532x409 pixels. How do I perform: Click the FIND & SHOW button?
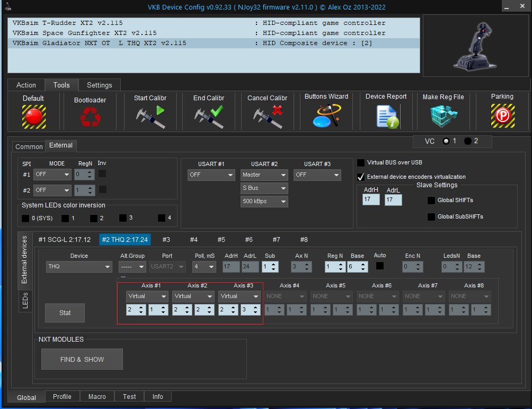tap(82, 359)
